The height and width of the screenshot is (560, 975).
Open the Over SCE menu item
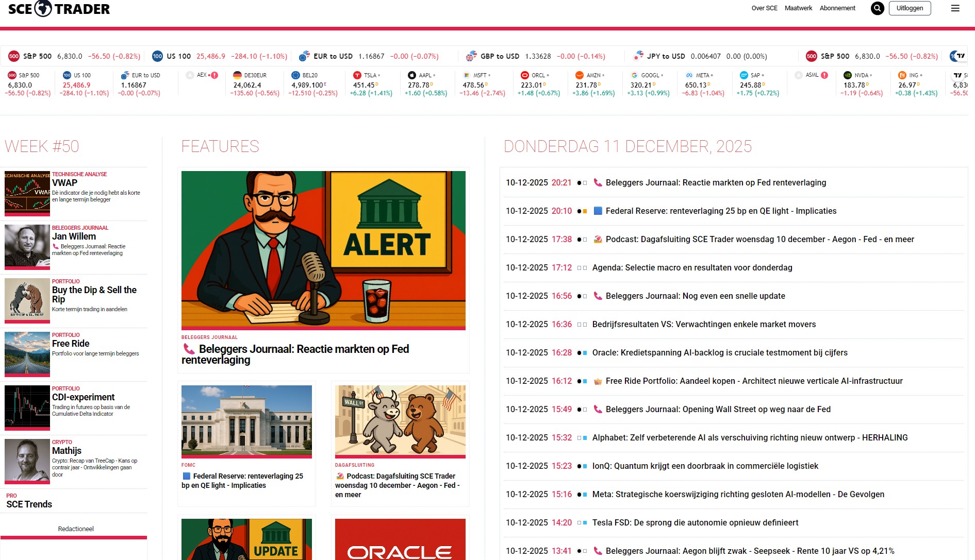(764, 8)
